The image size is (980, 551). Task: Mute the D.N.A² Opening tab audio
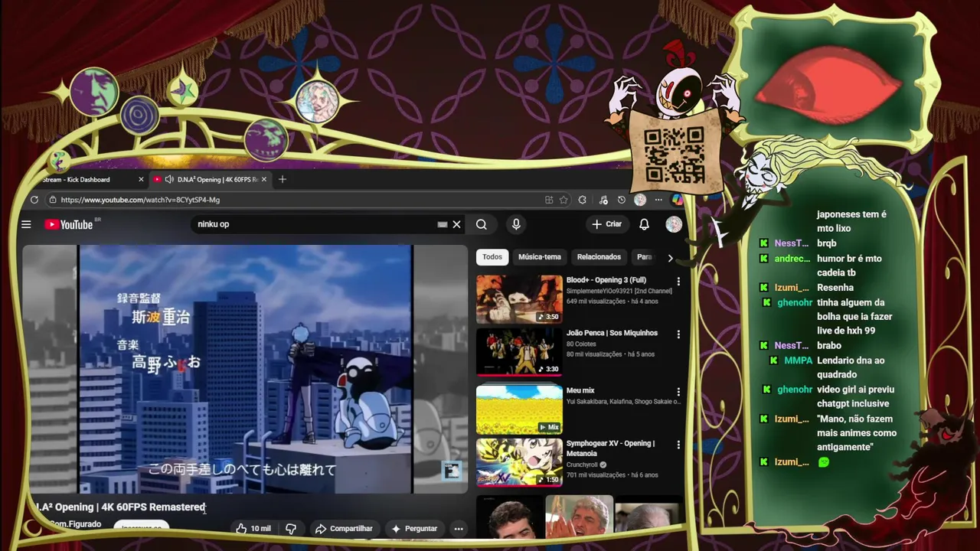pyautogui.click(x=168, y=179)
